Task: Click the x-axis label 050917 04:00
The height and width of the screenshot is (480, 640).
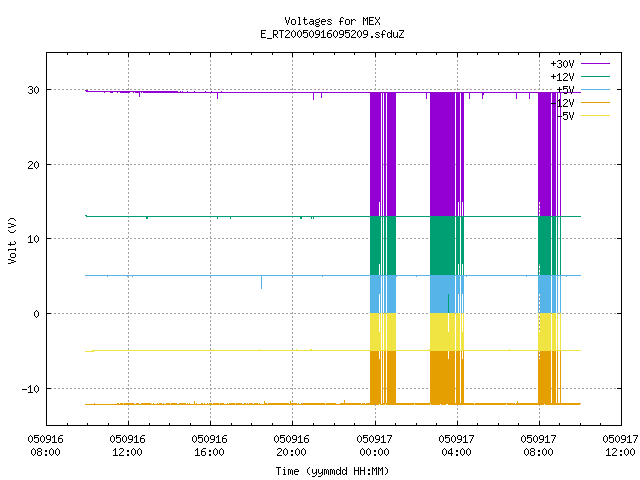Action: coord(456,446)
